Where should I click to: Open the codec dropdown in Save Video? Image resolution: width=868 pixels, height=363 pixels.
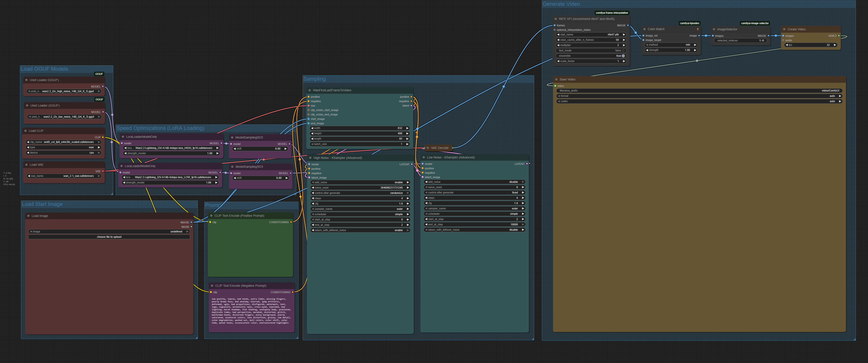[699, 101]
